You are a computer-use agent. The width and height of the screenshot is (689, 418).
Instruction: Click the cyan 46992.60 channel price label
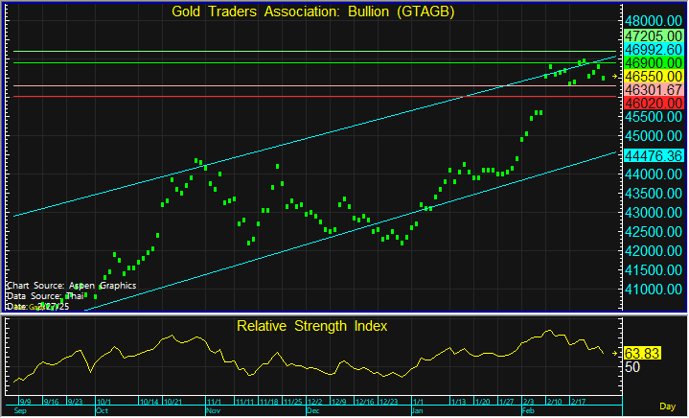coord(652,48)
